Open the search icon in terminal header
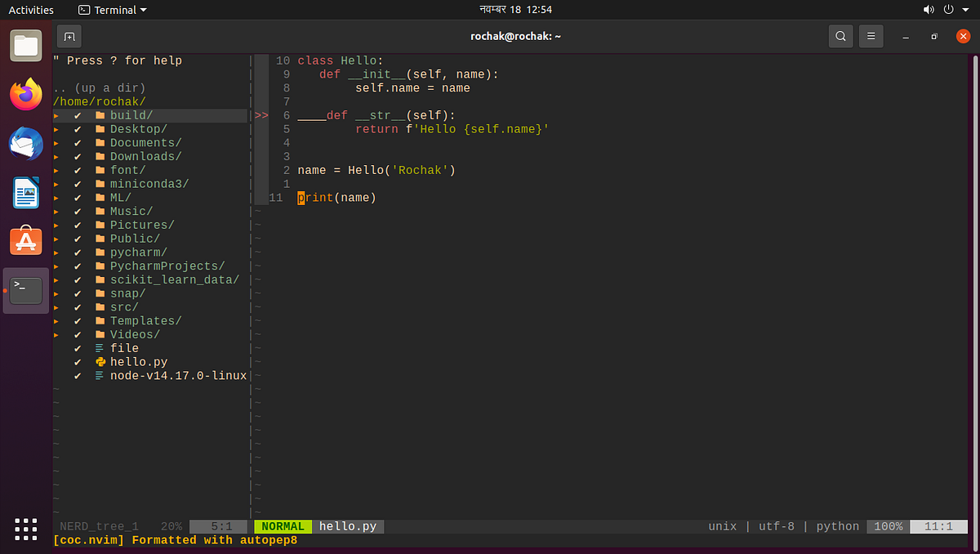 click(x=840, y=36)
